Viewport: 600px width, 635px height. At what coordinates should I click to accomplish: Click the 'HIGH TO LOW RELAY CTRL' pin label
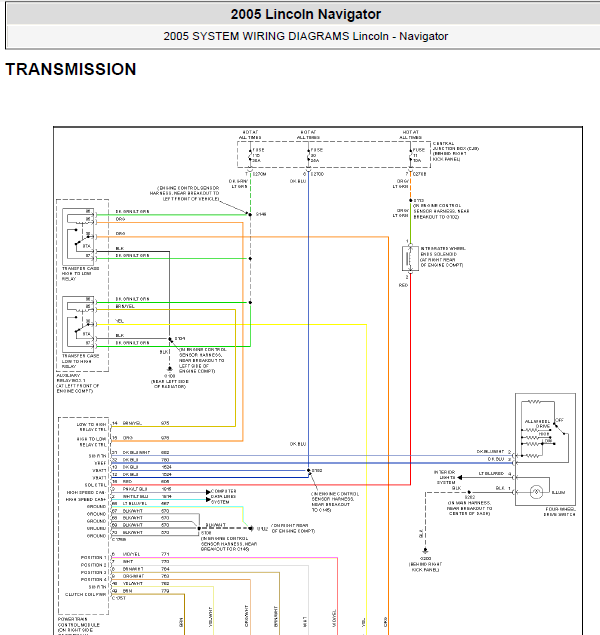pyautogui.click(x=92, y=442)
